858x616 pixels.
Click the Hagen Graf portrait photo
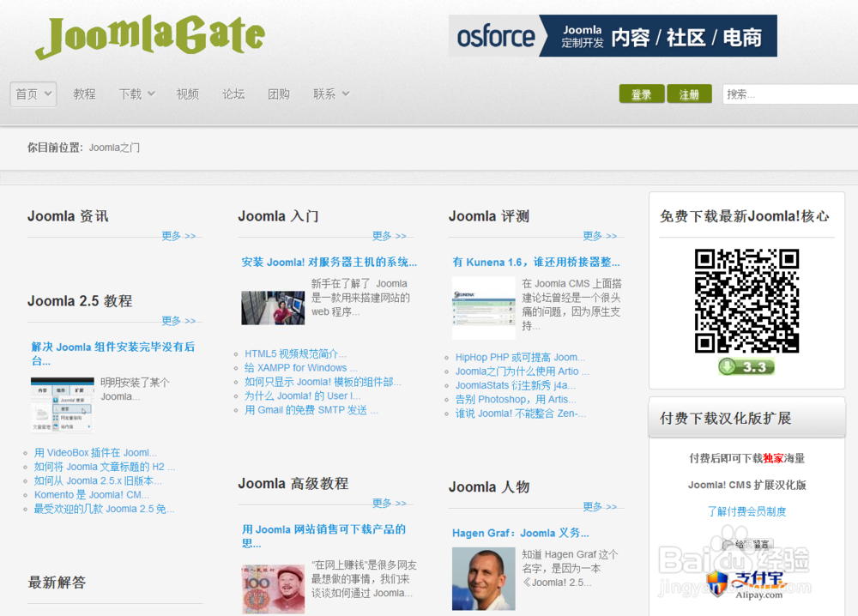[x=484, y=579]
